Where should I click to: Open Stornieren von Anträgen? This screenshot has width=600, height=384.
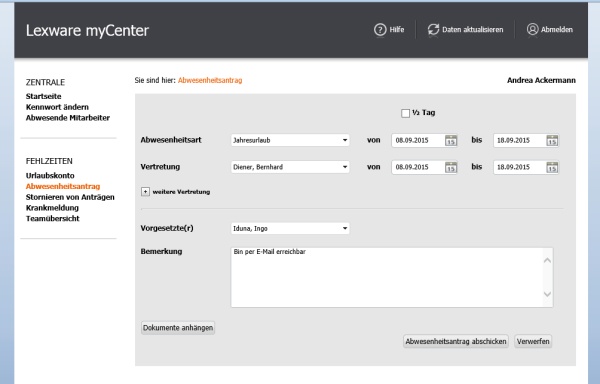[70, 197]
